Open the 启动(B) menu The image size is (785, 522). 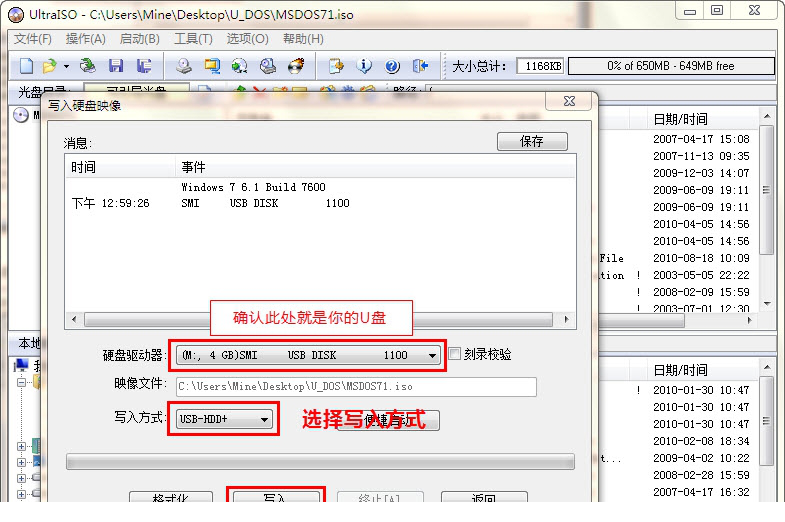click(140, 39)
